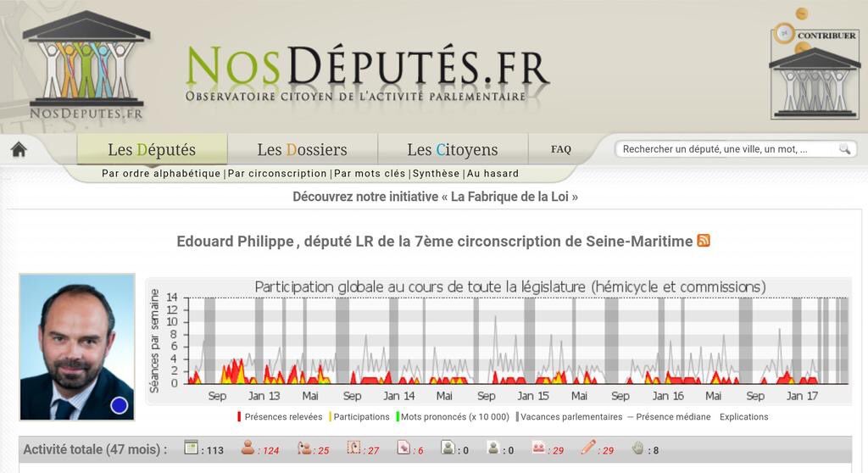
Task: Click the NosDéputés.fr site title banner
Action: pyautogui.click(x=368, y=73)
